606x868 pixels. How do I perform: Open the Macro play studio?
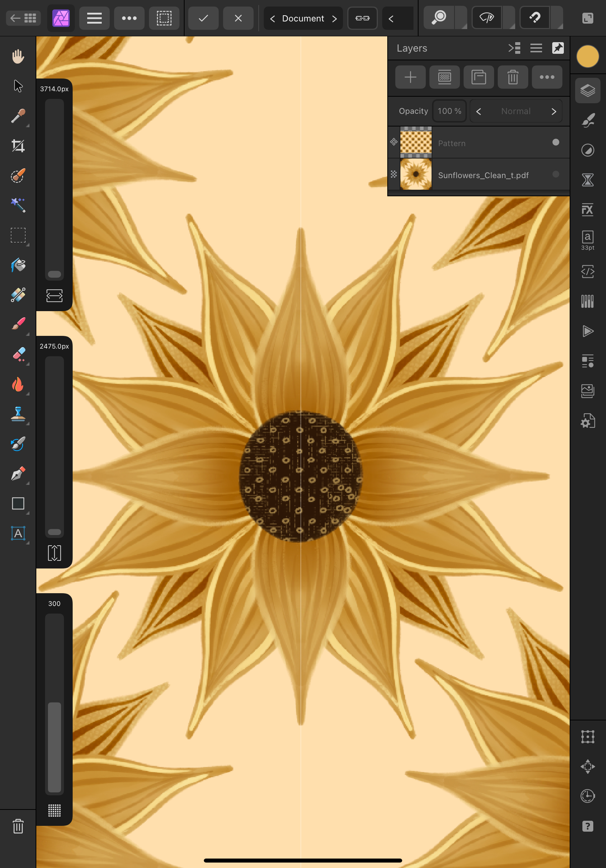click(x=587, y=331)
